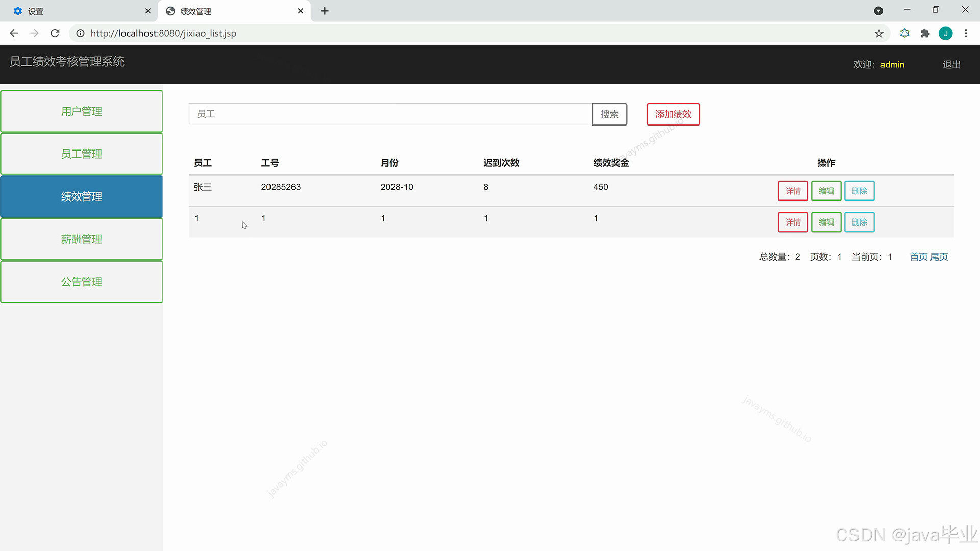Close the 绩效管理 tab
This screenshot has width=980, height=551.
(300, 11)
